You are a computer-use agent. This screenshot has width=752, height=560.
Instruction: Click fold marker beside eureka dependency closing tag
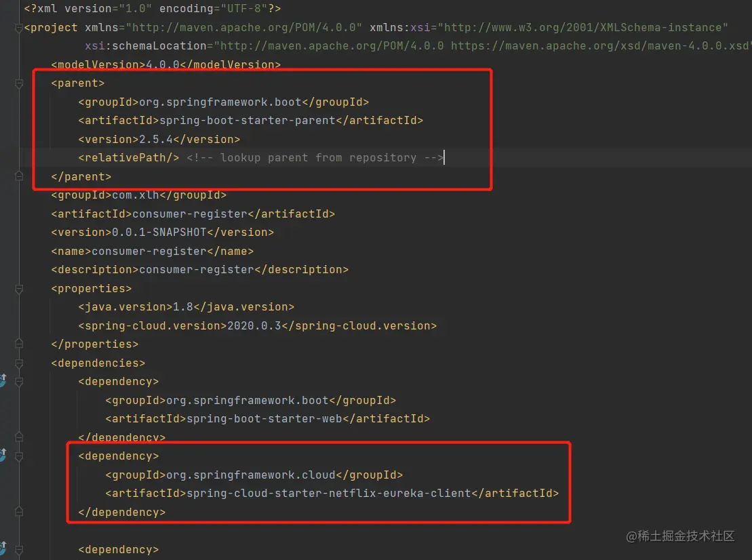click(19, 512)
